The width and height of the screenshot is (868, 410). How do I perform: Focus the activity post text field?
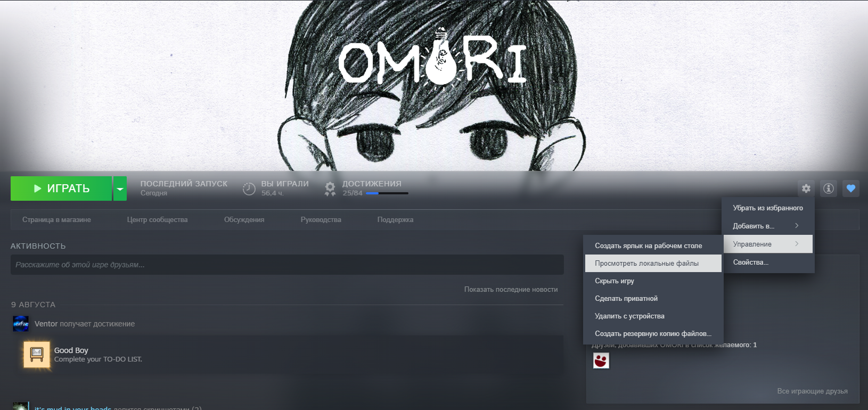287,265
